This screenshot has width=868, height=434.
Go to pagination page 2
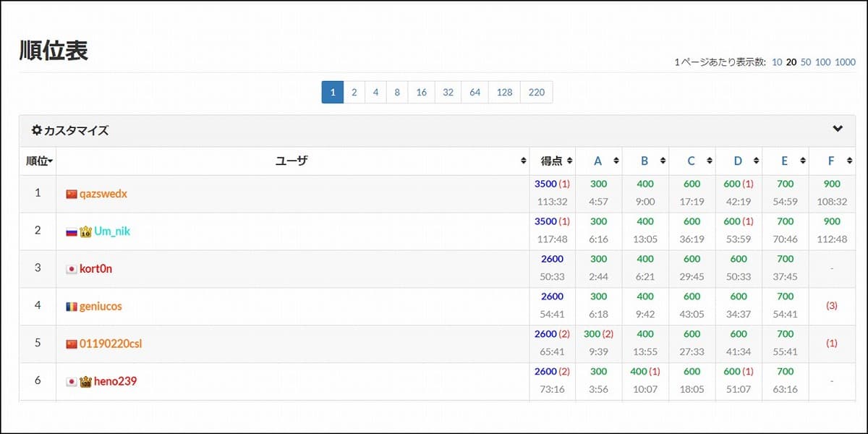pyautogui.click(x=354, y=92)
